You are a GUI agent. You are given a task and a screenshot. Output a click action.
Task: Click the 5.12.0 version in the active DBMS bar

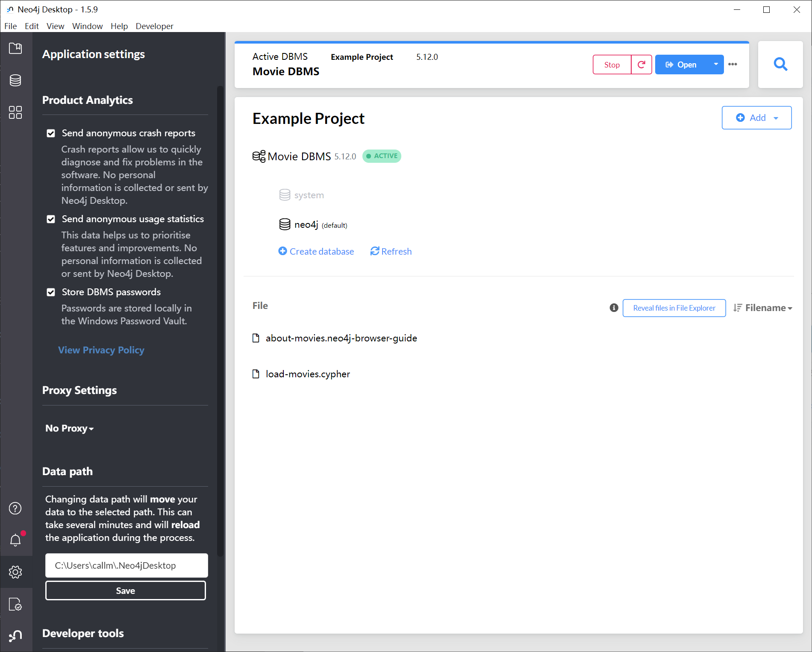click(427, 57)
